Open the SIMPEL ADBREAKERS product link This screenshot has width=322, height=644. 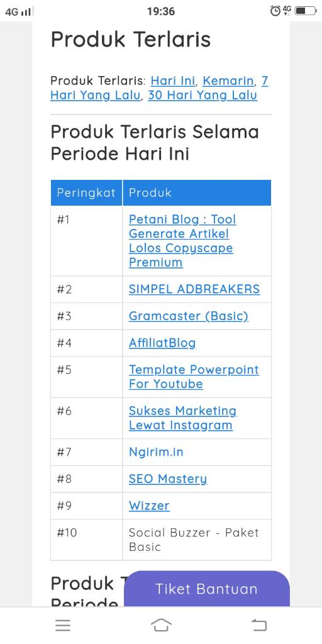coord(194,289)
